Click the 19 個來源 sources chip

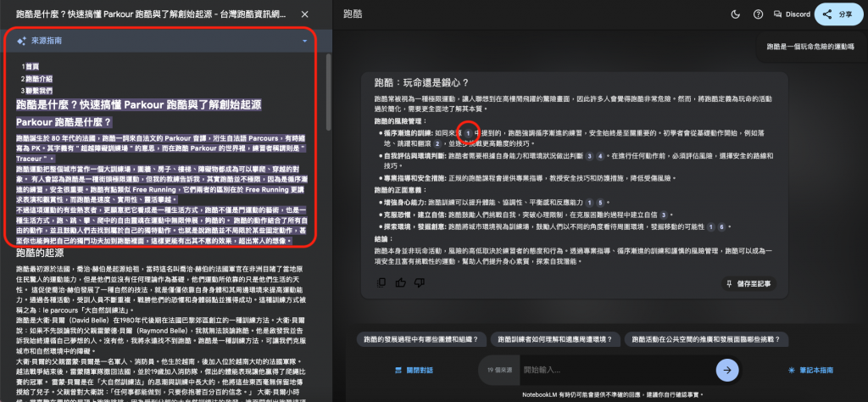(499, 370)
